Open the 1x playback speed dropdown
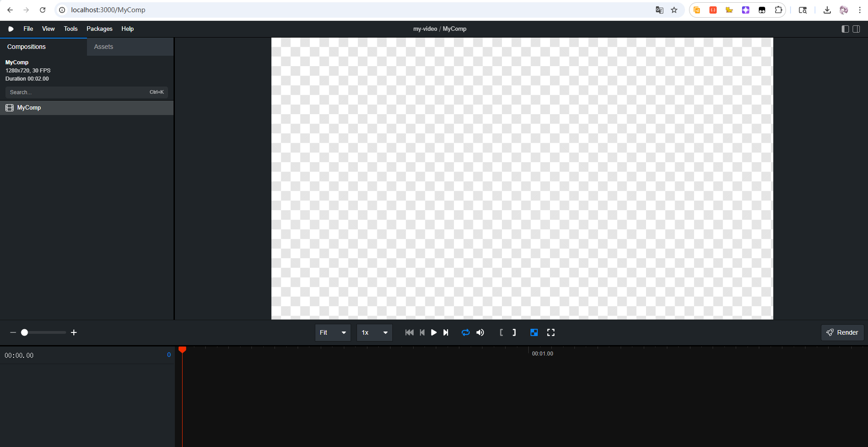868x447 pixels. 374,332
